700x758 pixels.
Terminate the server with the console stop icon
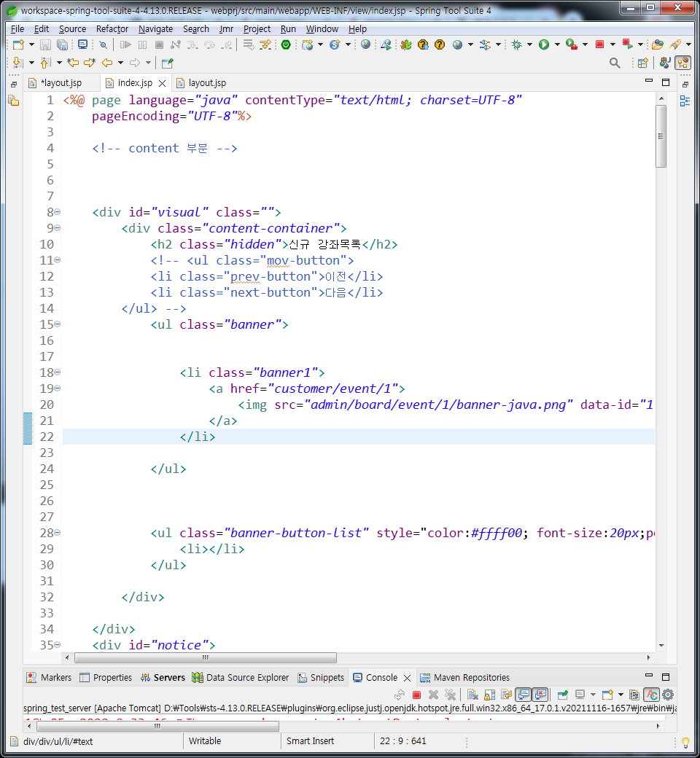pos(416,695)
